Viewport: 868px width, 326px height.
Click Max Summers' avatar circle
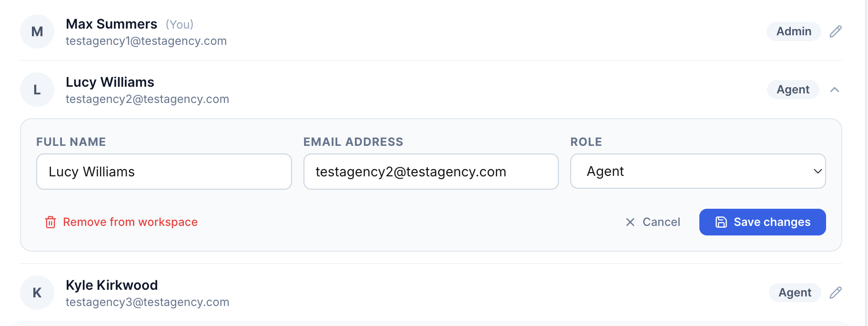pyautogui.click(x=37, y=31)
